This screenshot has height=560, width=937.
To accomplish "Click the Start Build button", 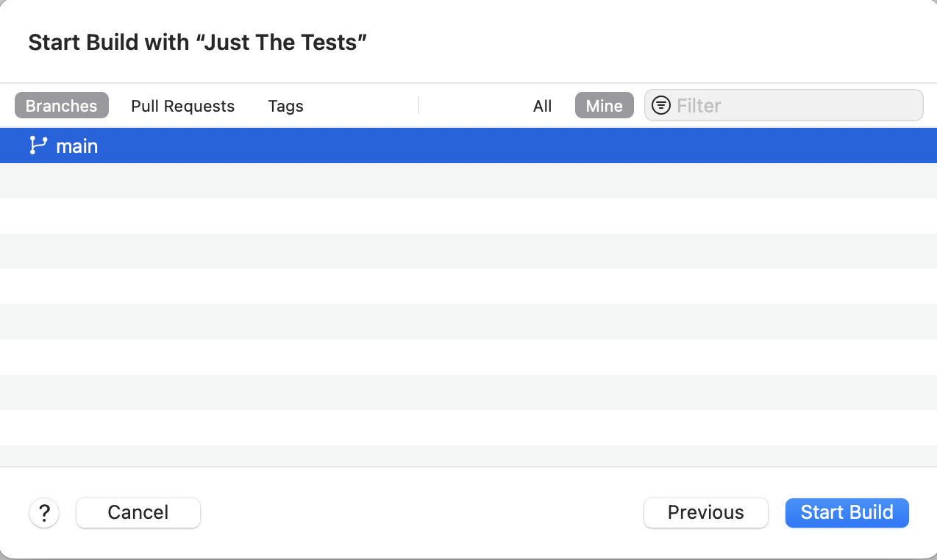I will tap(847, 512).
